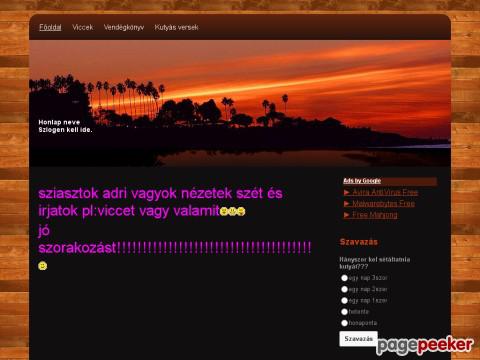This screenshot has width=480, height=360.
Task: Open the Főoldal menu item
Action: [x=50, y=27]
